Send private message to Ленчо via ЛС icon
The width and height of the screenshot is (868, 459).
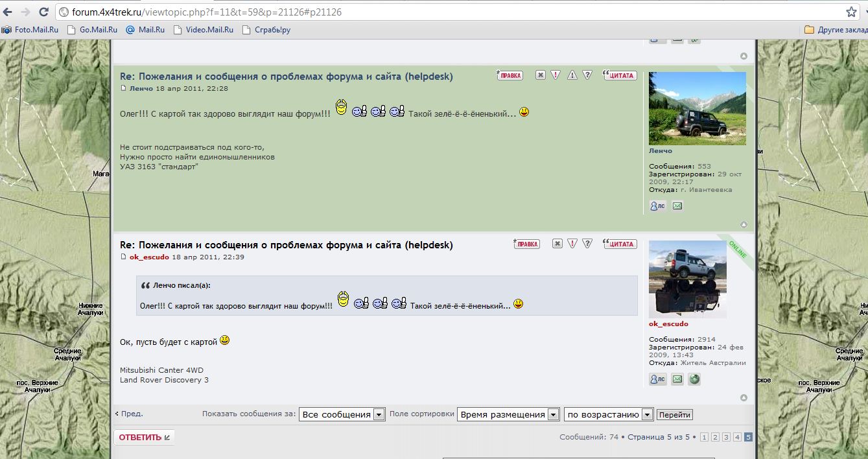click(x=657, y=206)
